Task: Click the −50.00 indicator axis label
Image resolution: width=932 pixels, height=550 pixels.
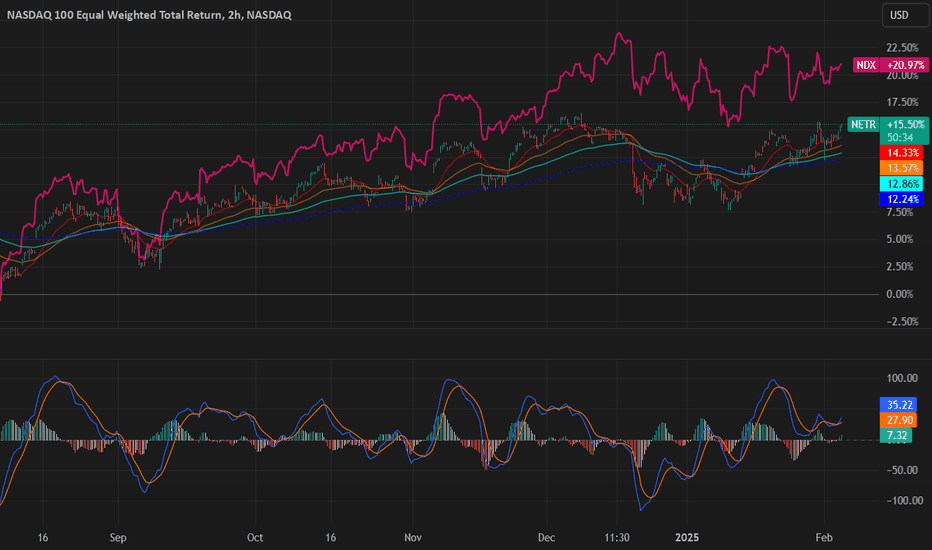Action: coord(902,470)
